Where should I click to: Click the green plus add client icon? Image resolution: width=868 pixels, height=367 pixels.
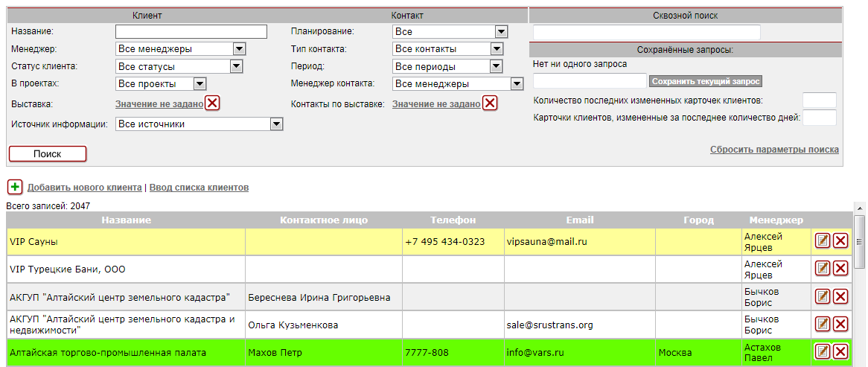click(x=15, y=187)
